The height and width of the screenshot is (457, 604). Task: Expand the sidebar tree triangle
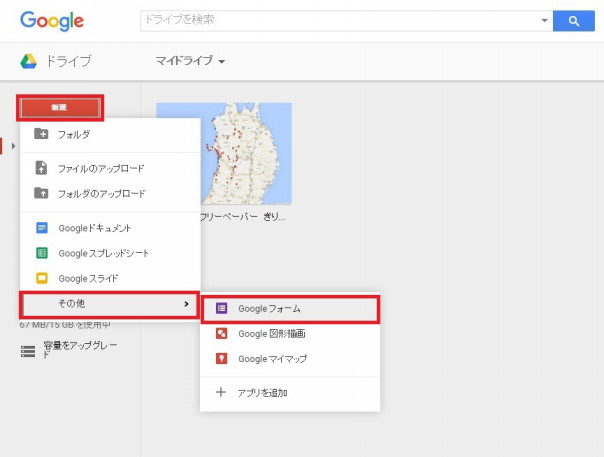tap(13, 146)
